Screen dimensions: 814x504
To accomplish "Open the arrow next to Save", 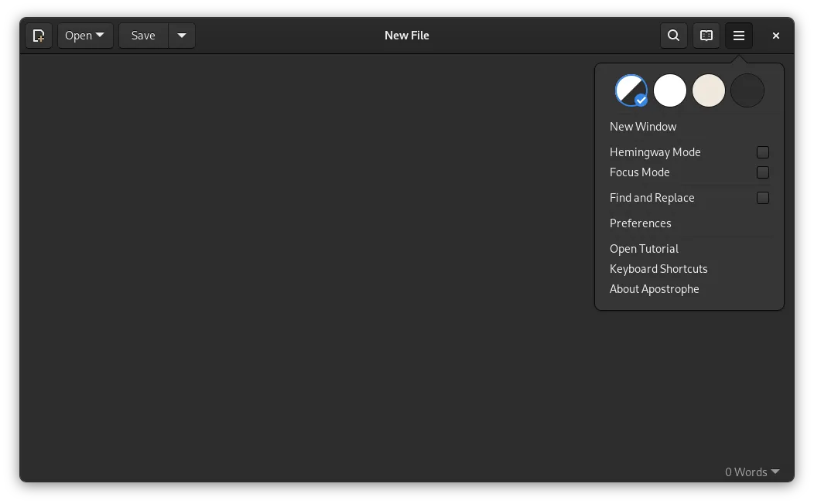I will pyautogui.click(x=182, y=36).
